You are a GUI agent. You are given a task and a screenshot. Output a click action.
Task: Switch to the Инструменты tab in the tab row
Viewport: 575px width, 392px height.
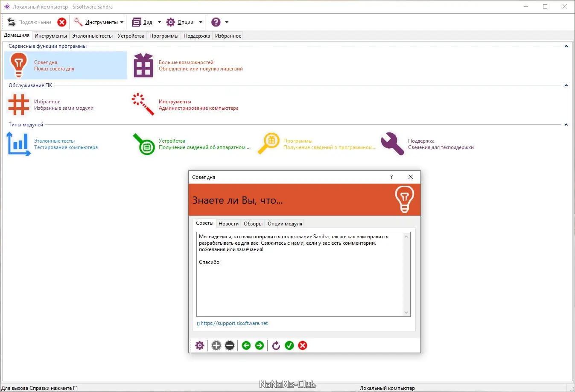[51, 36]
